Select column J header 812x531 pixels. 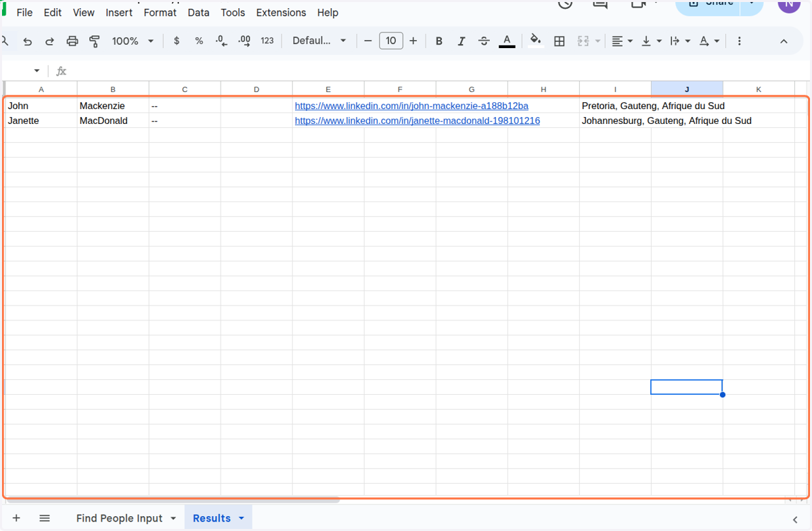point(687,89)
